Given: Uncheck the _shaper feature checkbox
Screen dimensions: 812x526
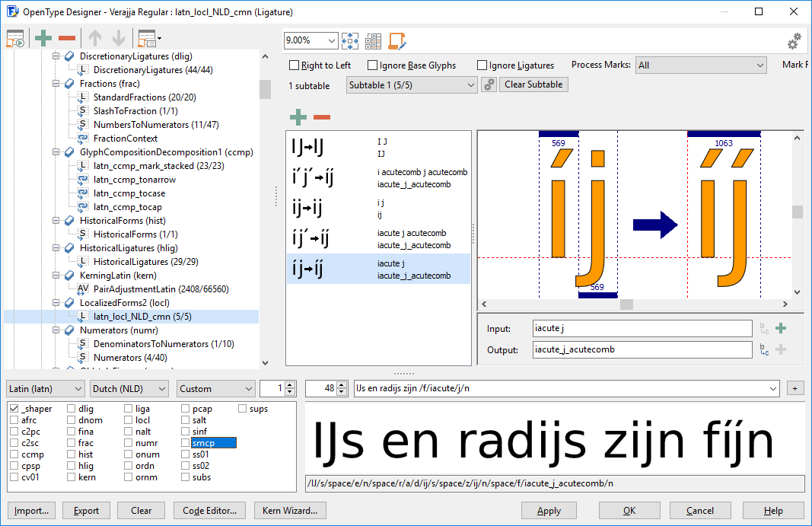Looking at the screenshot, I should [14, 409].
